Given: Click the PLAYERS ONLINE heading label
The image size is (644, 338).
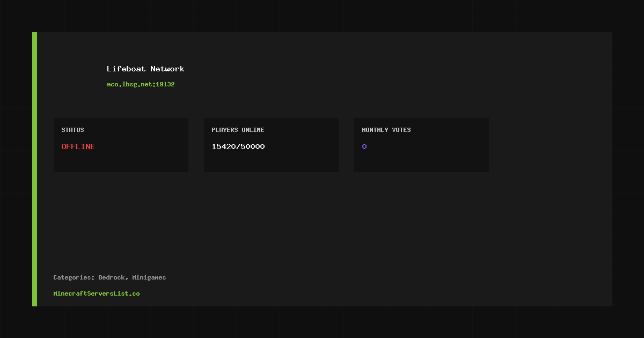Looking at the screenshot, I should point(238,130).
